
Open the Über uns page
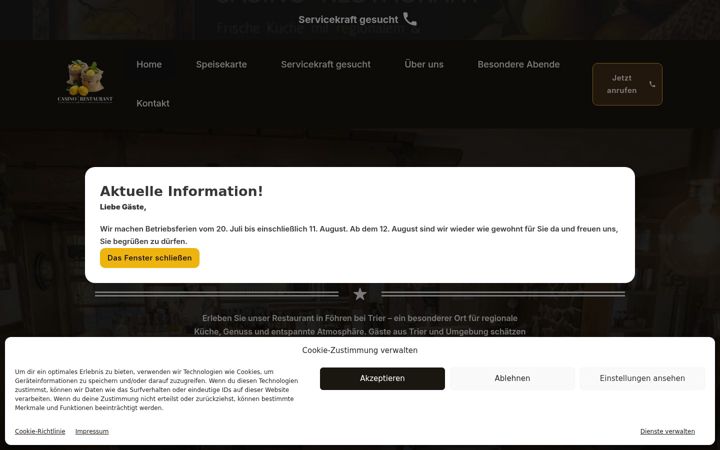click(x=424, y=65)
